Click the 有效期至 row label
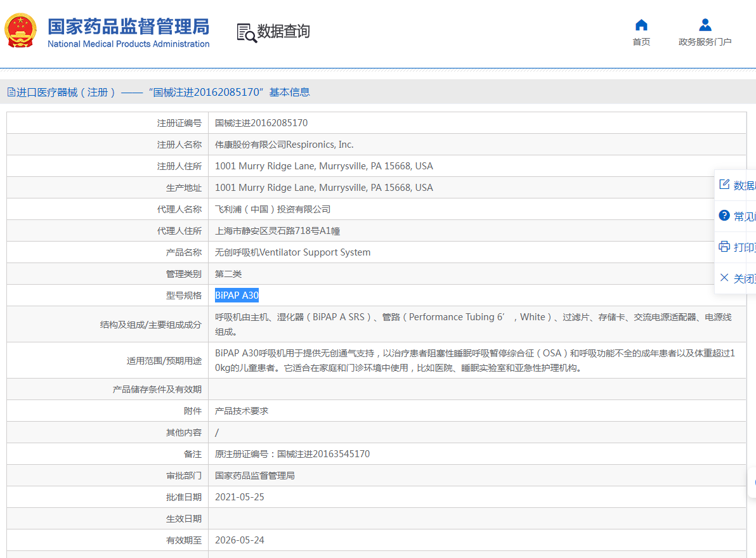The height and width of the screenshot is (558, 756). 184,540
